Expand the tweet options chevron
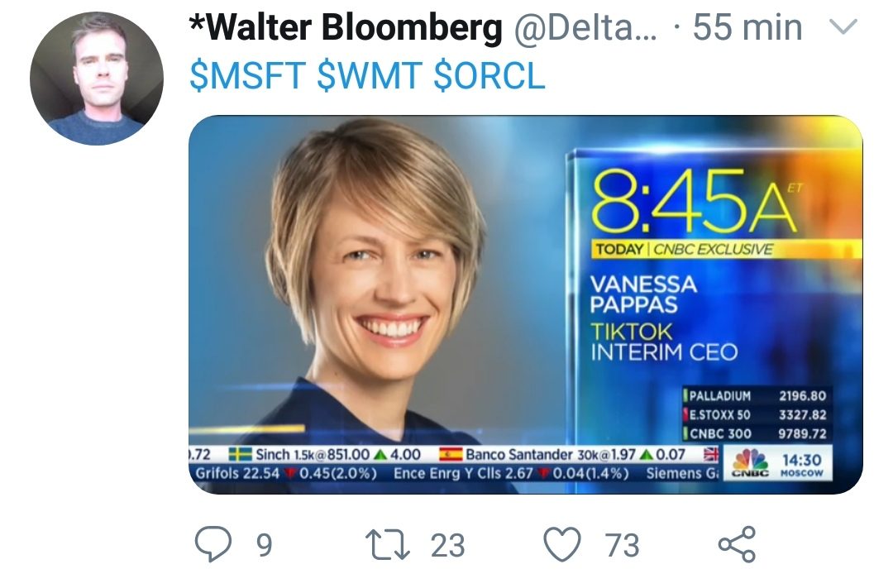The image size is (893, 588). pos(842,29)
